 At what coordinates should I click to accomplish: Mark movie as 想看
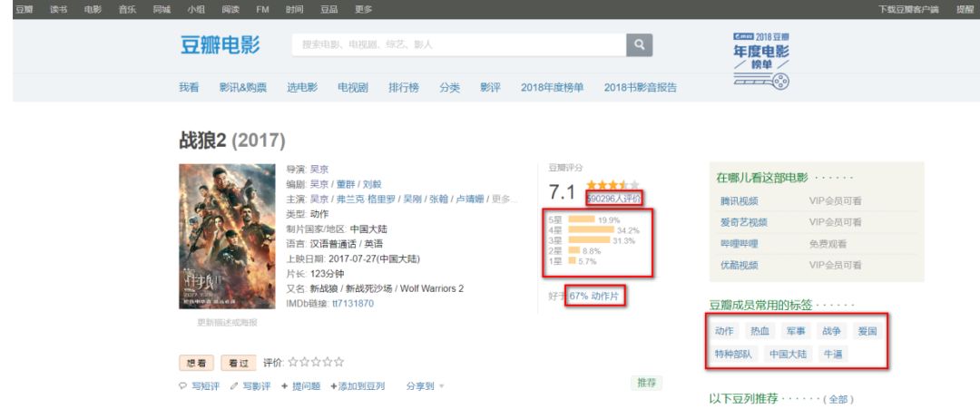[196, 363]
